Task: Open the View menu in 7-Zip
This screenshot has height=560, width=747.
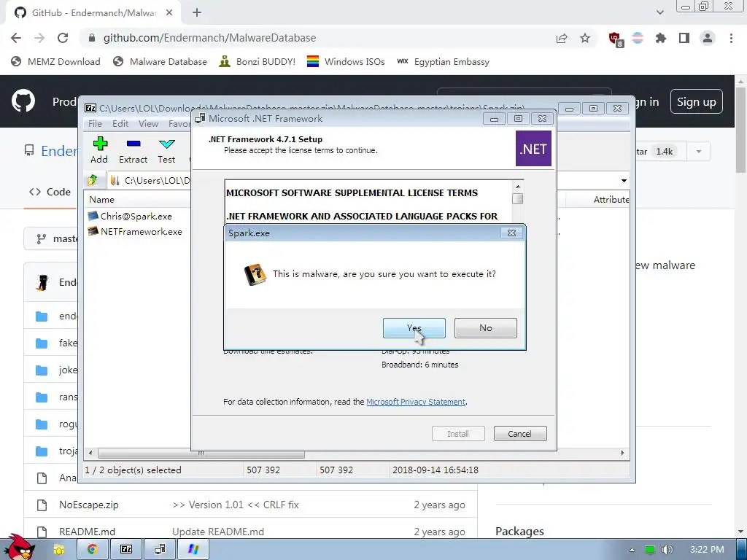Action: tap(148, 124)
